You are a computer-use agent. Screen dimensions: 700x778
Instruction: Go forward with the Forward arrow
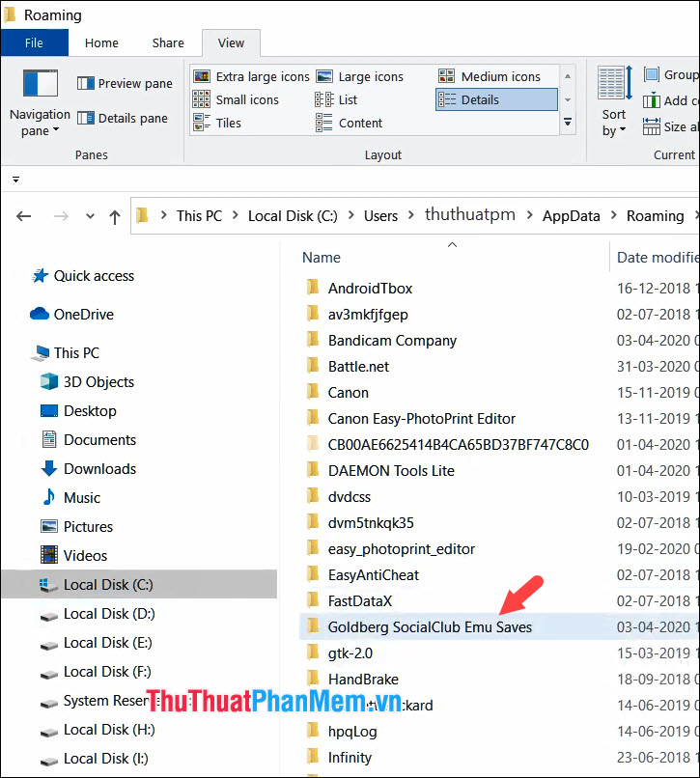coord(61,216)
